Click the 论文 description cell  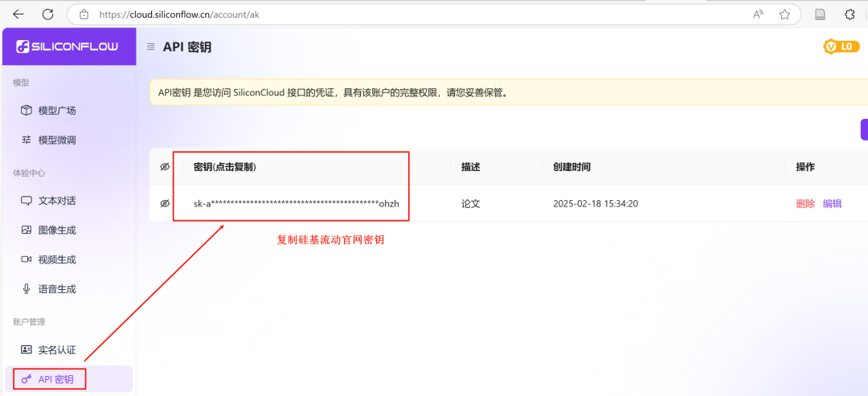(470, 203)
